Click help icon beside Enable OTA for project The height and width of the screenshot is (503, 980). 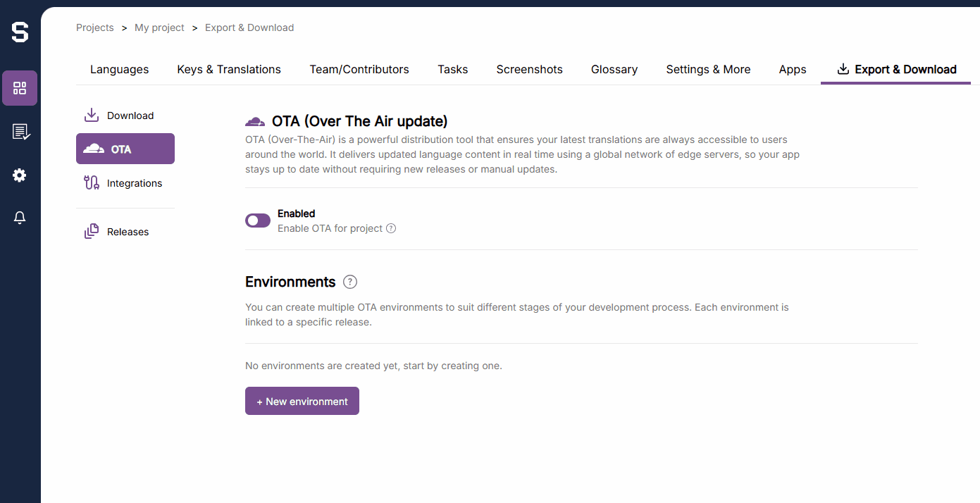click(x=391, y=228)
